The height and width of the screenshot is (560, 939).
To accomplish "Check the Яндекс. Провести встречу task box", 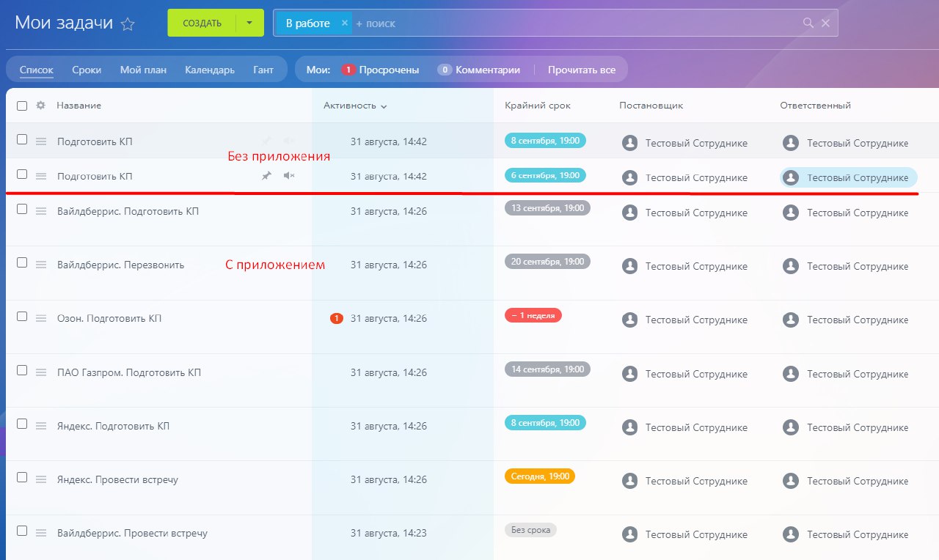I will [x=22, y=477].
